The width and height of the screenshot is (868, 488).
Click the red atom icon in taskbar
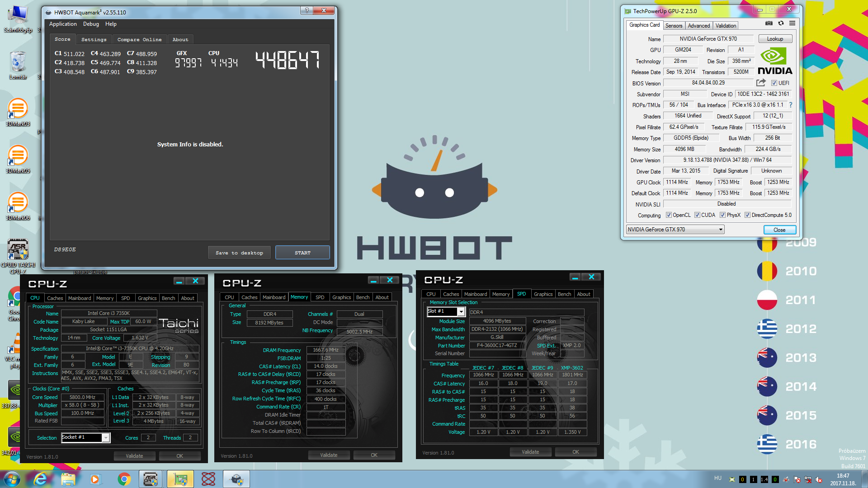208,479
